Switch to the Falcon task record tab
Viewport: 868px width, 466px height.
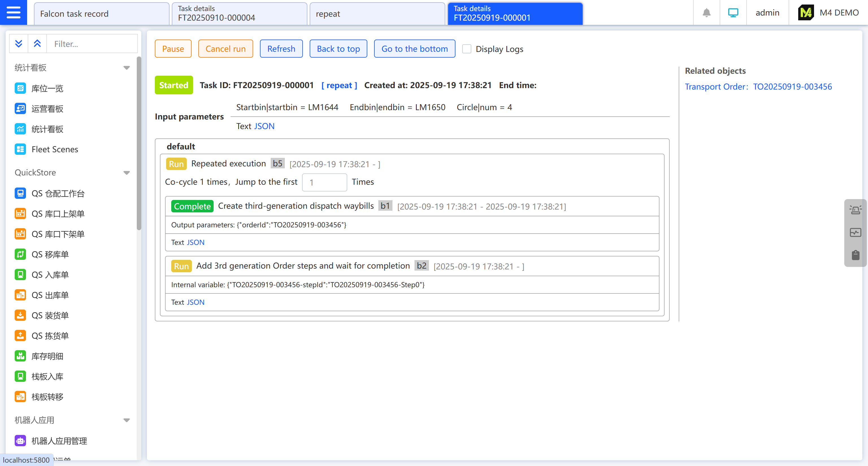101,14
